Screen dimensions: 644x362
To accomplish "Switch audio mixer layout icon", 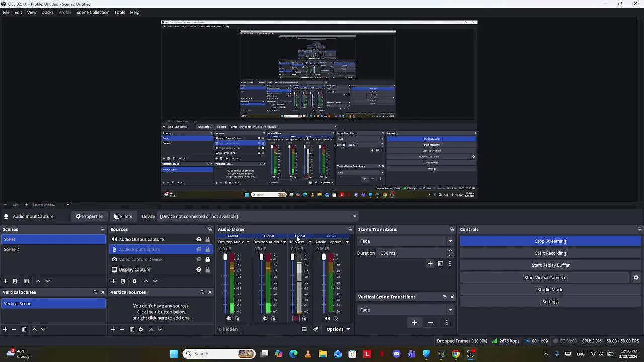I will tap(304, 329).
